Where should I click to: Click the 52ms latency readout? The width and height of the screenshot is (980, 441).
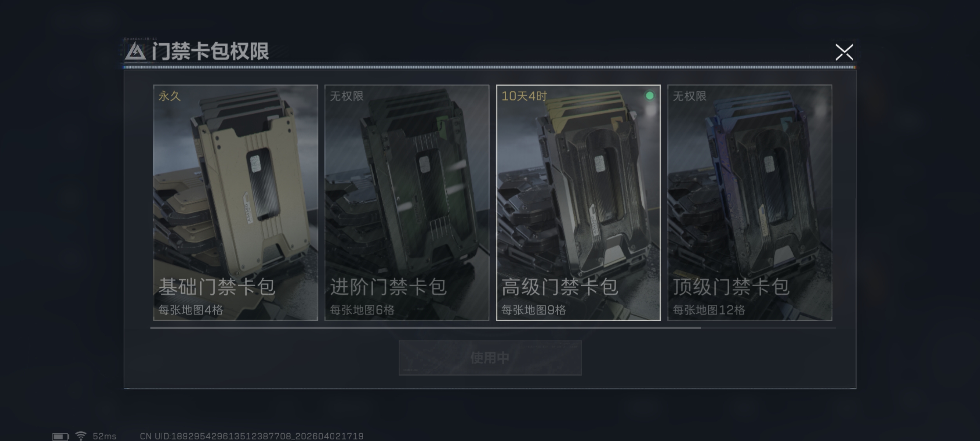tap(105, 436)
